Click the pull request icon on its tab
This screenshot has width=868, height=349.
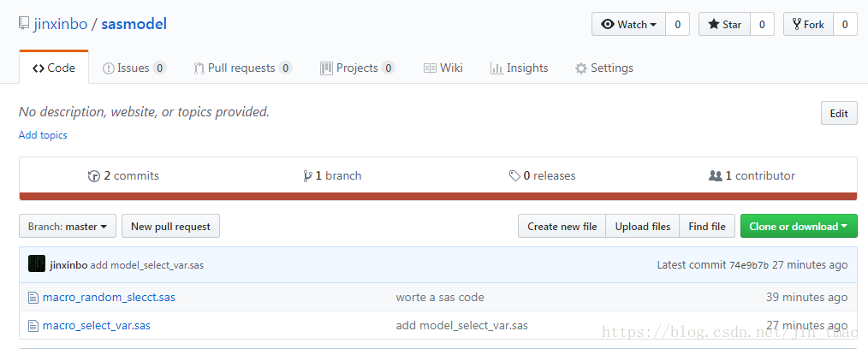tap(199, 68)
